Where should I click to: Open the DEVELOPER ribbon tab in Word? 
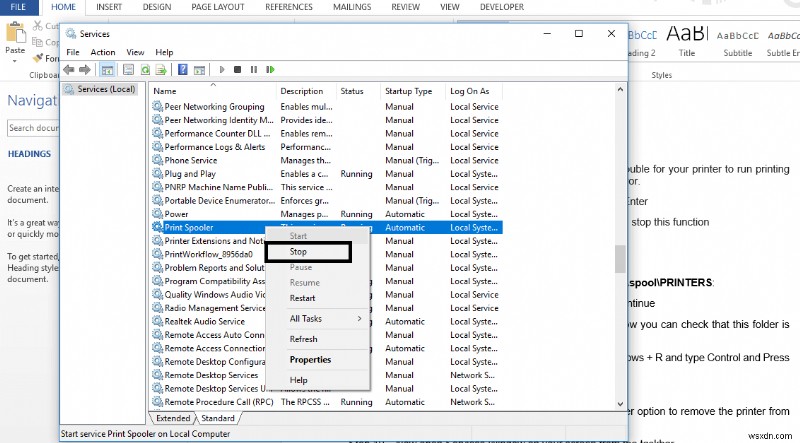pos(502,7)
